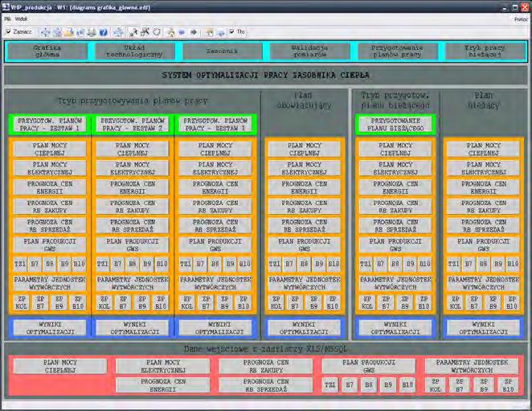
Task: Click the blue question-mark help icon
Action: pyautogui.click(x=104, y=32)
